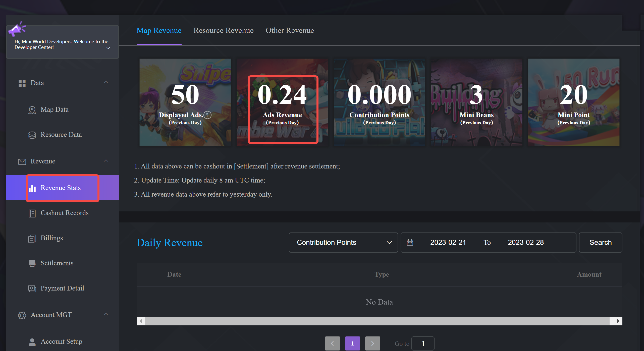Collapse the Account MGT section
The height and width of the screenshot is (351, 644).
coord(106,315)
